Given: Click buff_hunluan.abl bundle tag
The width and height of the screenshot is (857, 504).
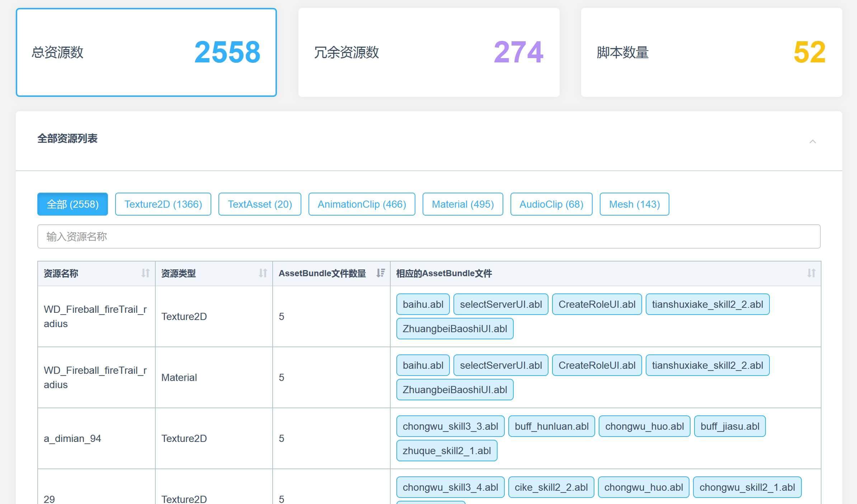Looking at the screenshot, I should (551, 427).
